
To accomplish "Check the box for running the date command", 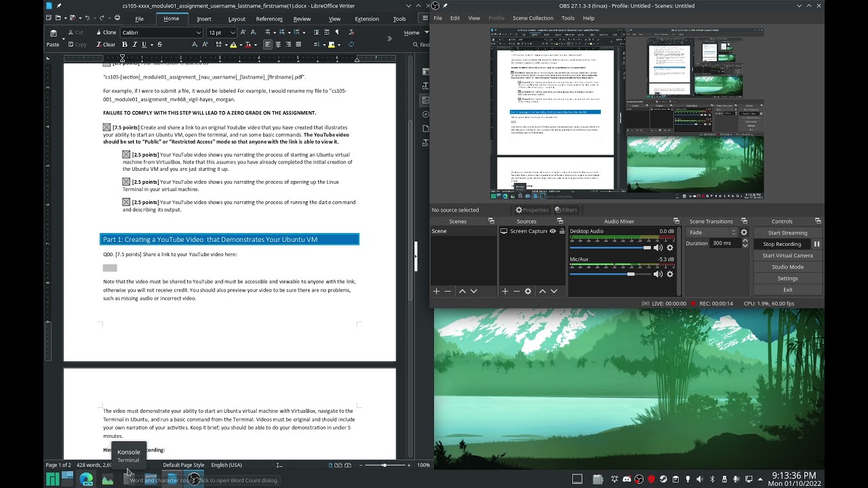I will 126,202.
